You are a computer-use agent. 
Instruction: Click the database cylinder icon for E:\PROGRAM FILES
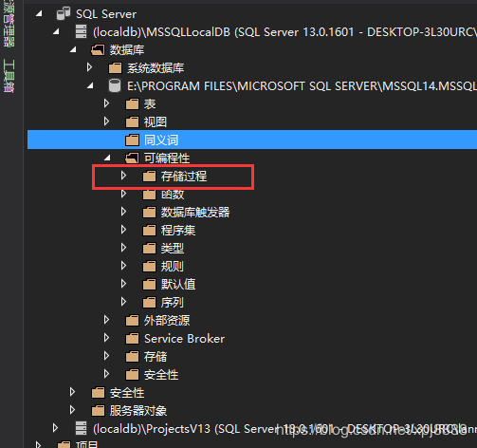(115, 85)
